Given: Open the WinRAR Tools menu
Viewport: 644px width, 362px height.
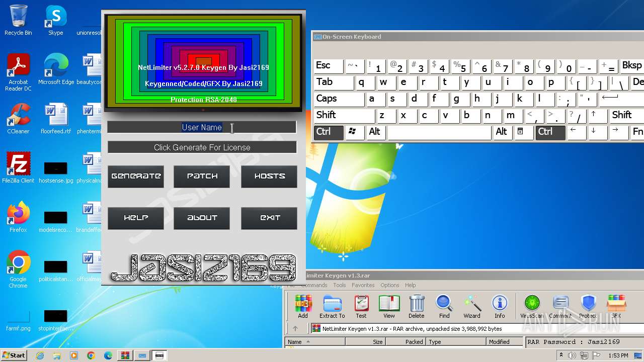Looking at the screenshot, I should pyautogui.click(x=340, y=285).
